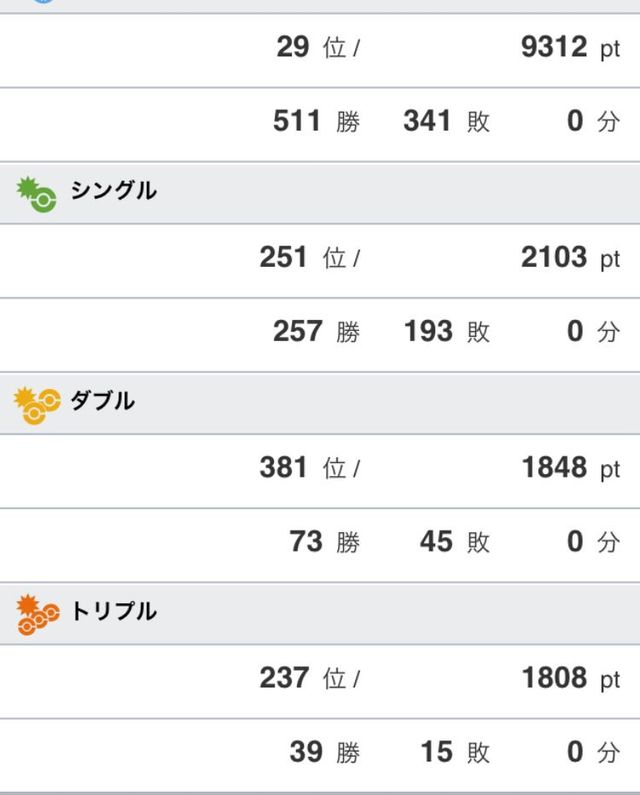Select the 341 敗 loss count
Viewport: 640px width, 795px height.
(447, 121)
